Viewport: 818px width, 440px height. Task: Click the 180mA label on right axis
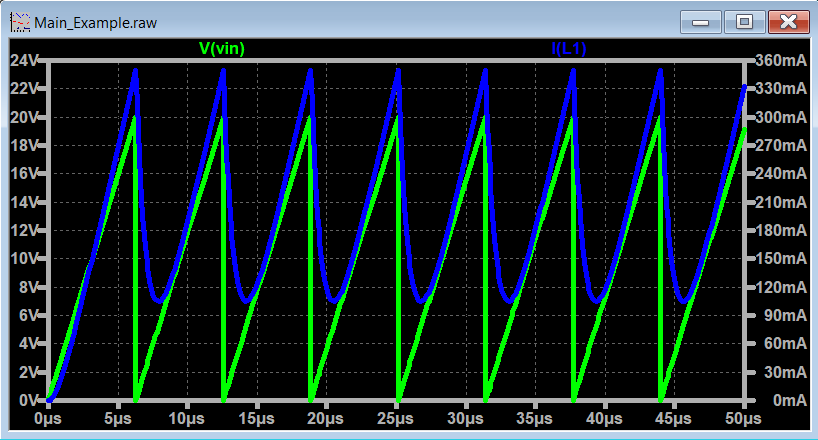783,230
